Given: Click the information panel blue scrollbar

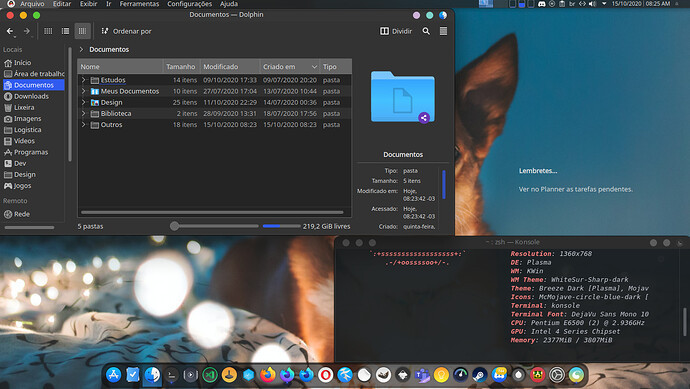Looking at the screenshot, I should point(444,184).
